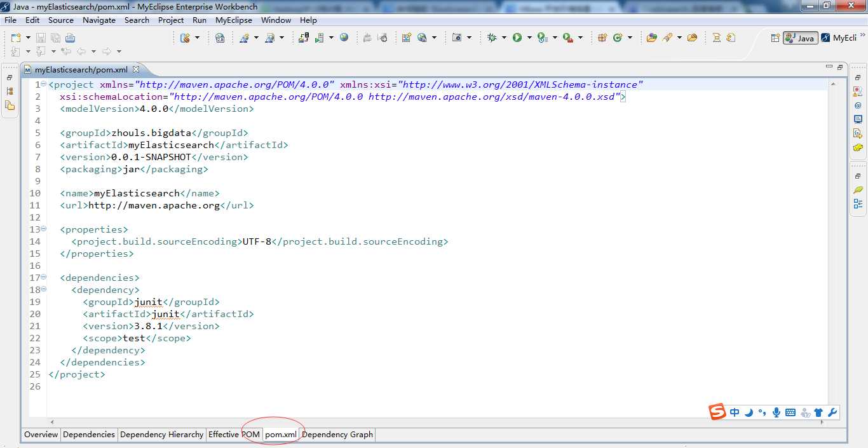Image resolution: width=868 pixels, height=448 pixels.
Task: Click the Back navigation arrow
Action: [x=82, y=51]
